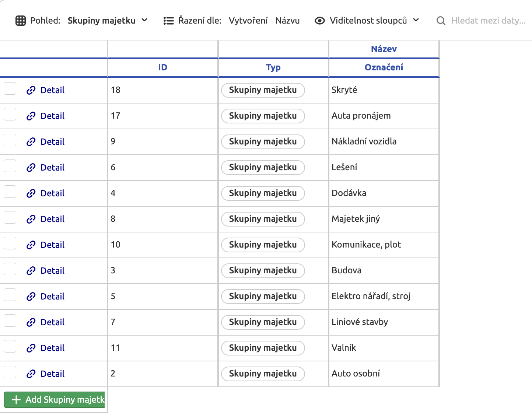Image resolution: width=532 pixels, height=417 pixels.
Task: Open the Skupiny majetku type selector for Dodávka
Action: pyautogui.click(x=263, y=193)
